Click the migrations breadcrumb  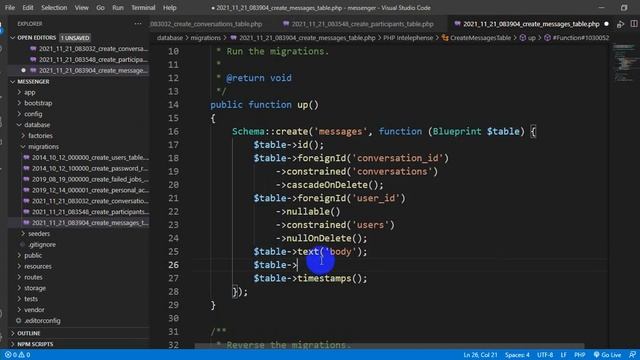point(205,38)
